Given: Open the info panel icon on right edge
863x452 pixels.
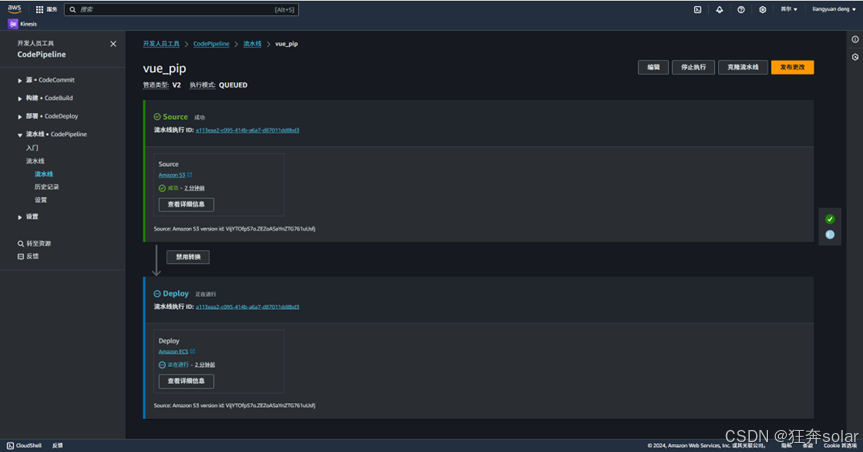Looking at the screenshot, I should 855,39.
